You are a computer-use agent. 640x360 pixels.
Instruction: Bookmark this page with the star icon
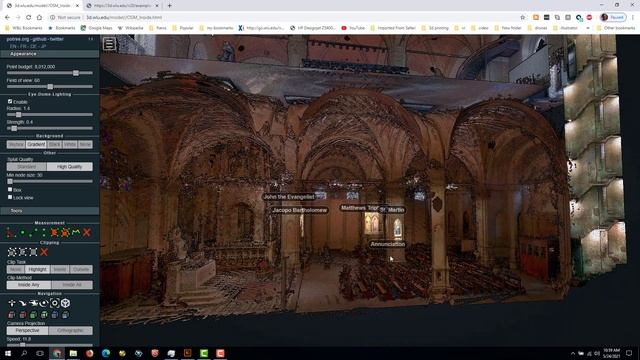click(522, 18)
